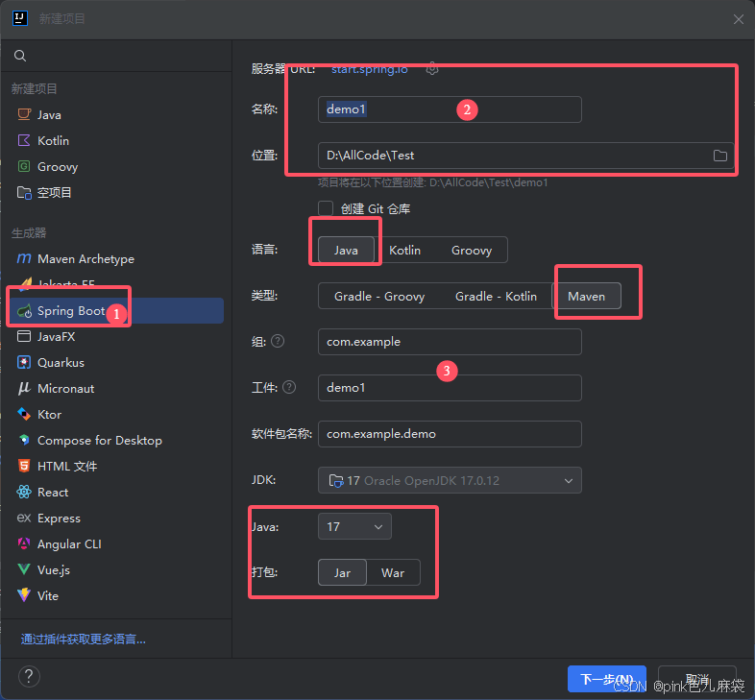Select the Java project type icon
This screenshot has width=755, height=700.
pyautogui.click(x=24, y=114)
